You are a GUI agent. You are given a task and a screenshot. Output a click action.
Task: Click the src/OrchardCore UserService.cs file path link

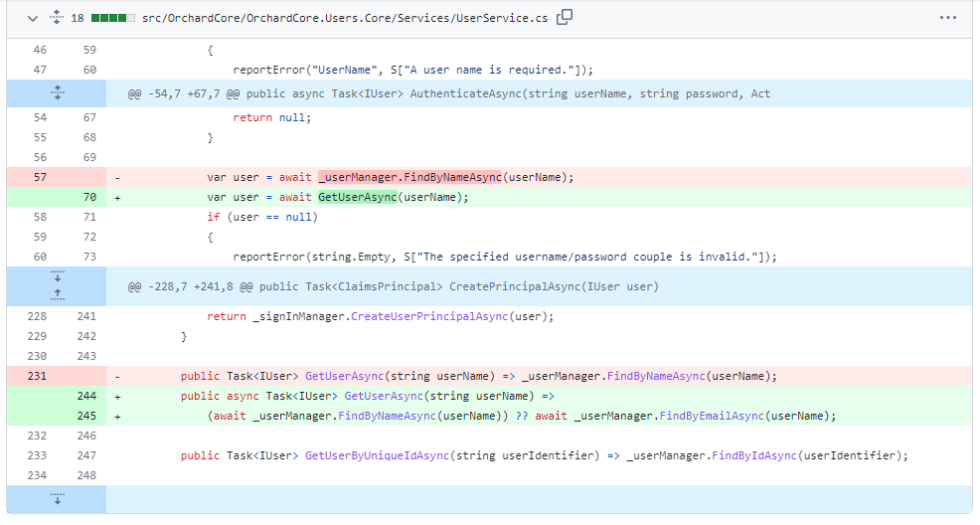[x=344, y=18]
